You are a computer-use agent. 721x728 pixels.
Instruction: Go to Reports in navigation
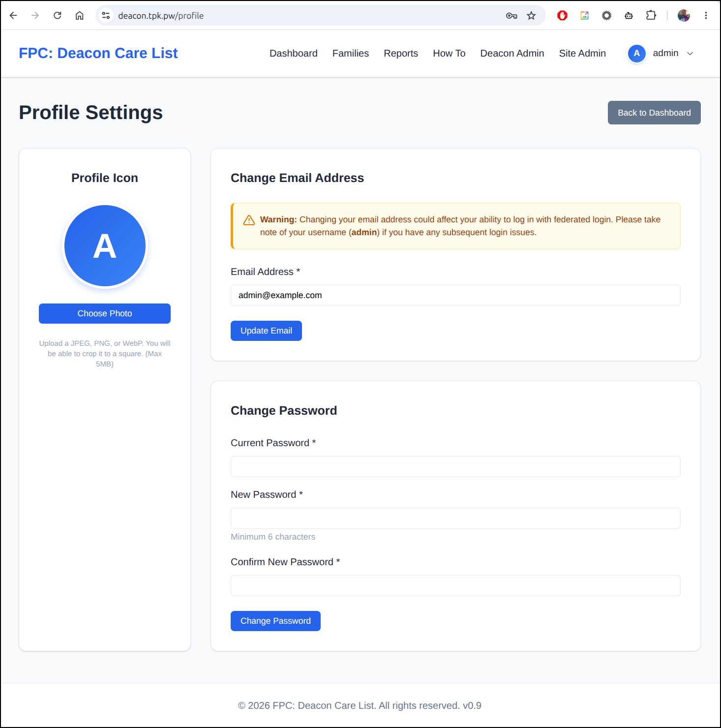pyautogui.click(x=401, y=53)
